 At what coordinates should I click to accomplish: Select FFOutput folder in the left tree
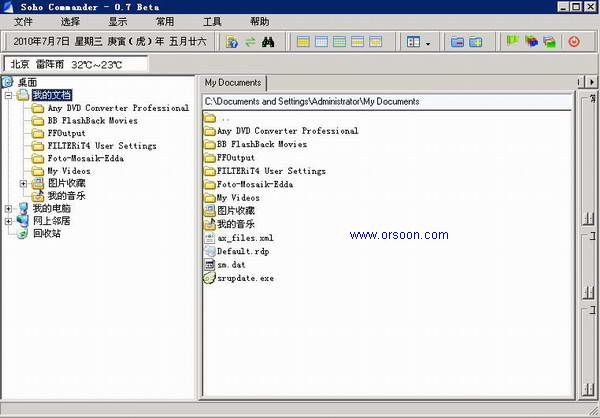(69, 133)
